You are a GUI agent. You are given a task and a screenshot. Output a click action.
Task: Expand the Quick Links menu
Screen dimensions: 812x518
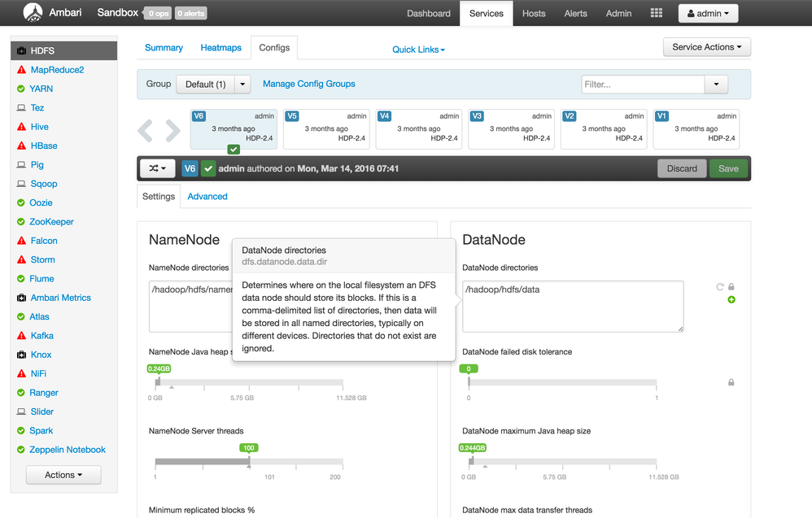coord(418,50)
